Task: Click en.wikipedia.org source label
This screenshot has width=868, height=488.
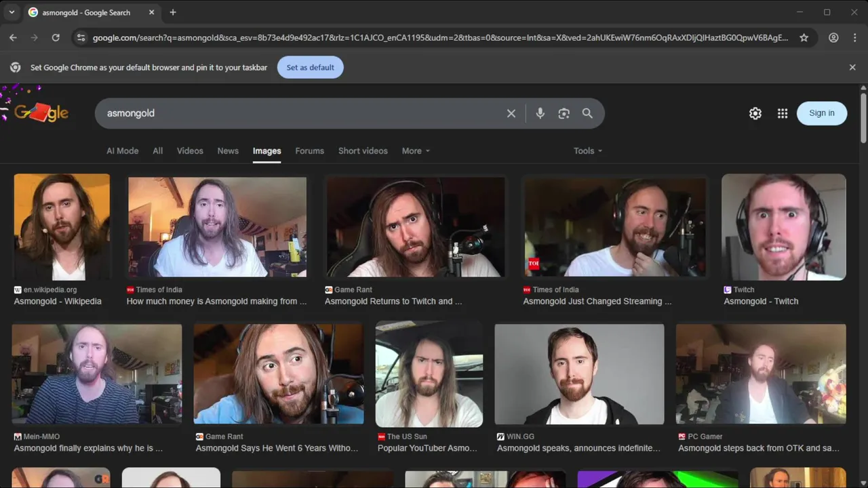Action: point(50,289)
